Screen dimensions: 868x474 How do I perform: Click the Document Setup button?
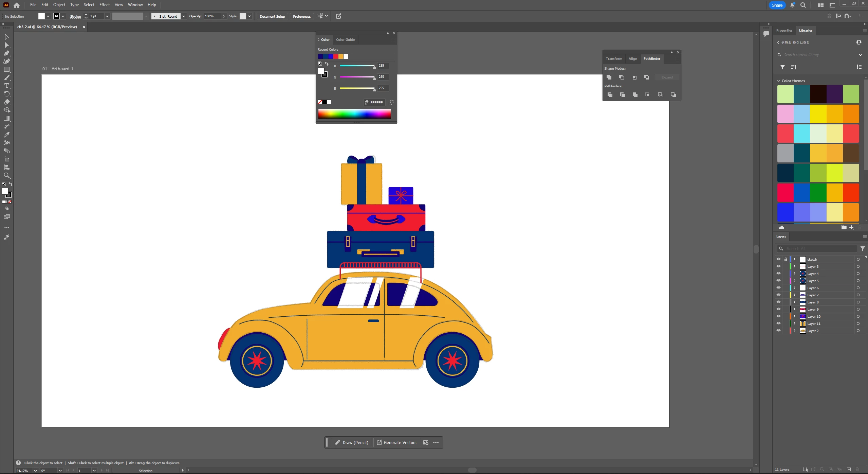point(272,16)
